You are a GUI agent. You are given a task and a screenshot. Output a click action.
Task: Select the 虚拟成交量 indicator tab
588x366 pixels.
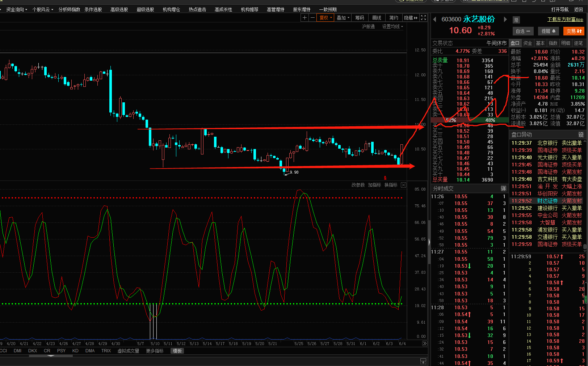(128, 351)
